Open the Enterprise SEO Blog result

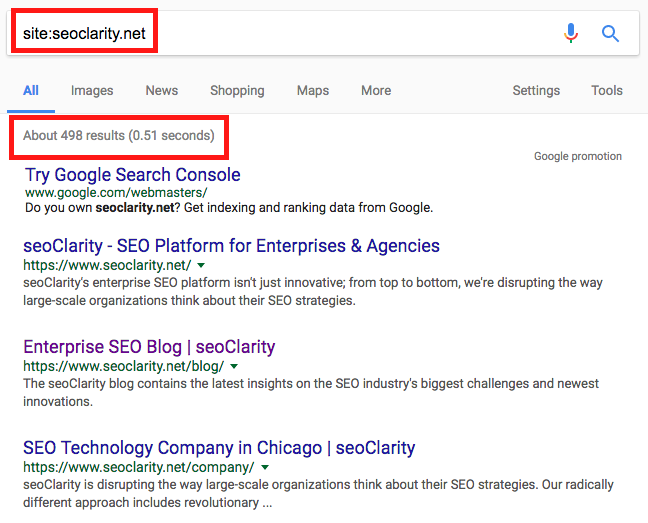pyautogui.click(x=149, y=347)
